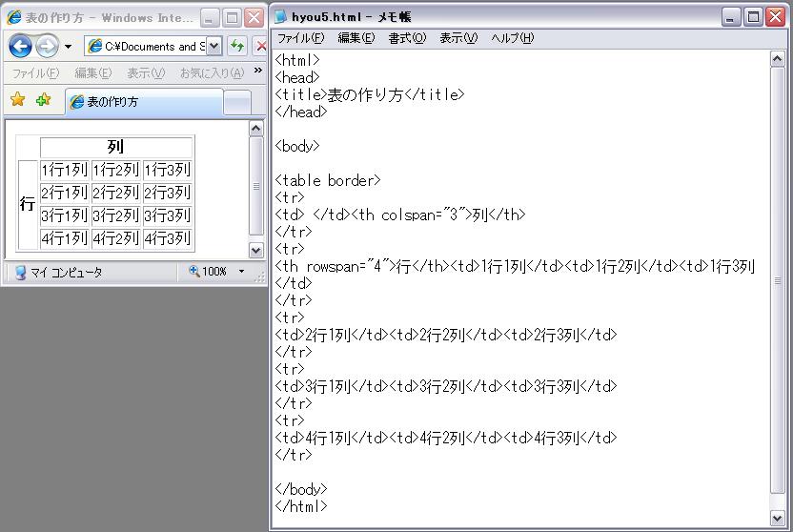Click table cell 1行3列
Image resolution: width=793 pixels, height=532 pixels.
tap(168, 170)
